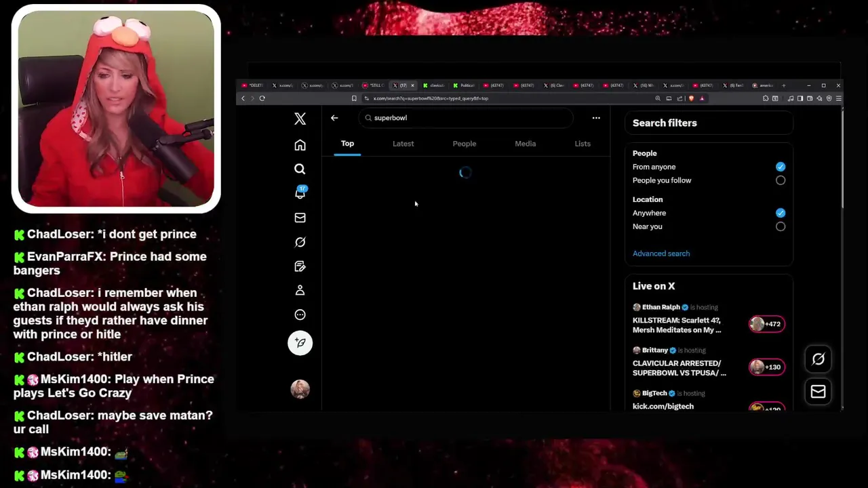
Task: Select People you follow radio button
Action: pos(781,180)
